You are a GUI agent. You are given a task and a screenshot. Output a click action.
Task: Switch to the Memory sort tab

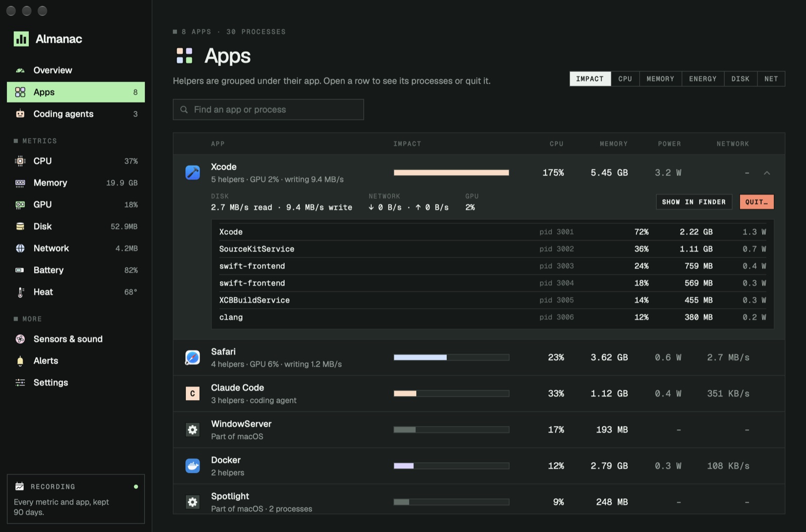click(660, 79)
